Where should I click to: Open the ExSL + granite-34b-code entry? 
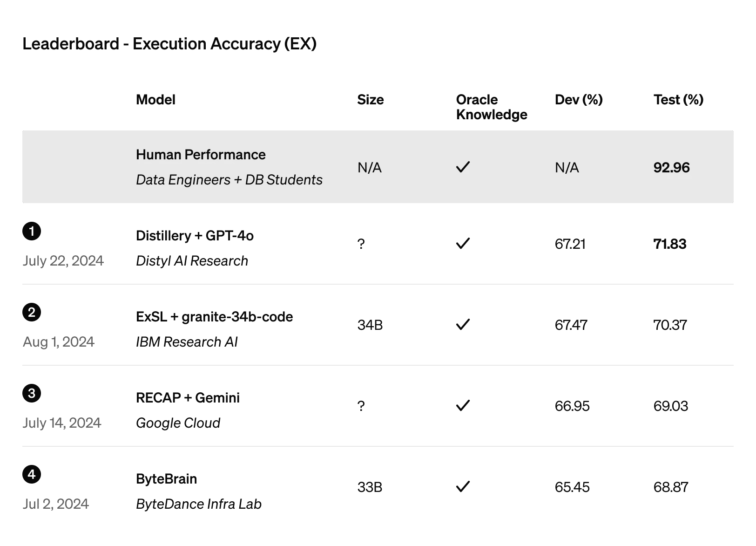[214, 317]
